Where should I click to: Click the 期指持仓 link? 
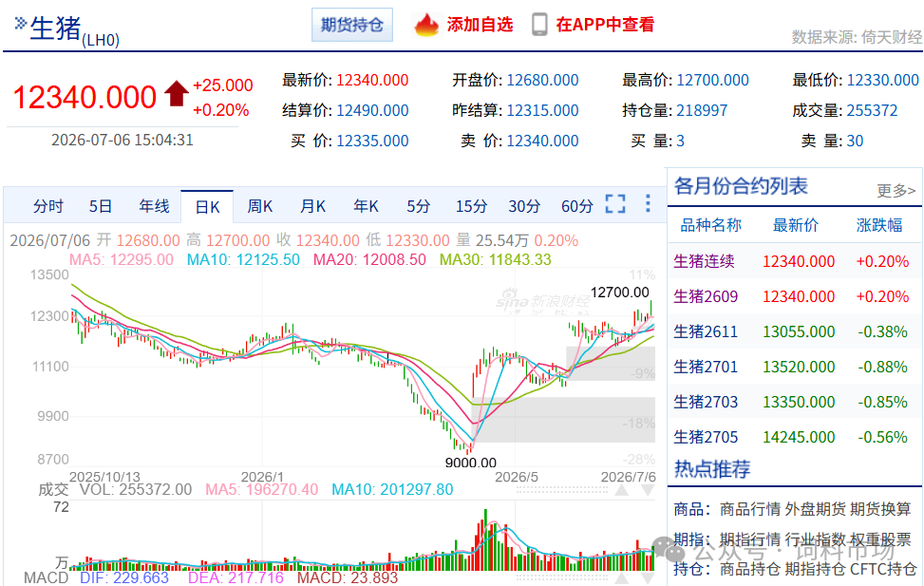point(815,569)
